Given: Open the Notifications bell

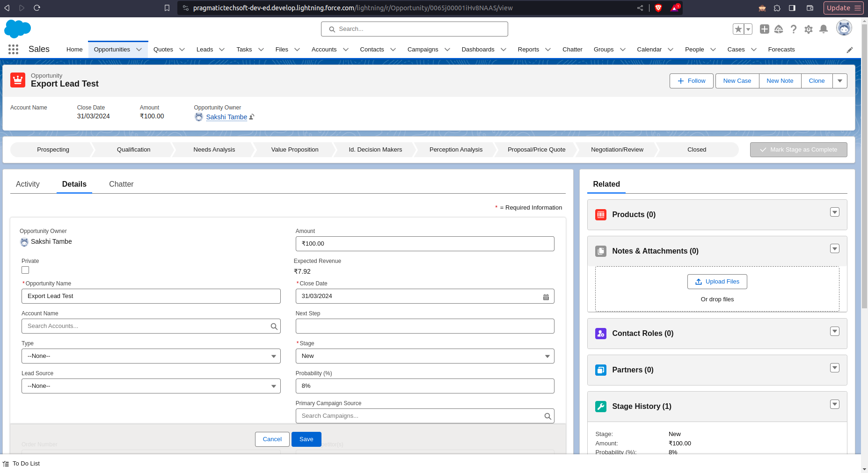Looking at the screenshot, I should pos(824,29).
